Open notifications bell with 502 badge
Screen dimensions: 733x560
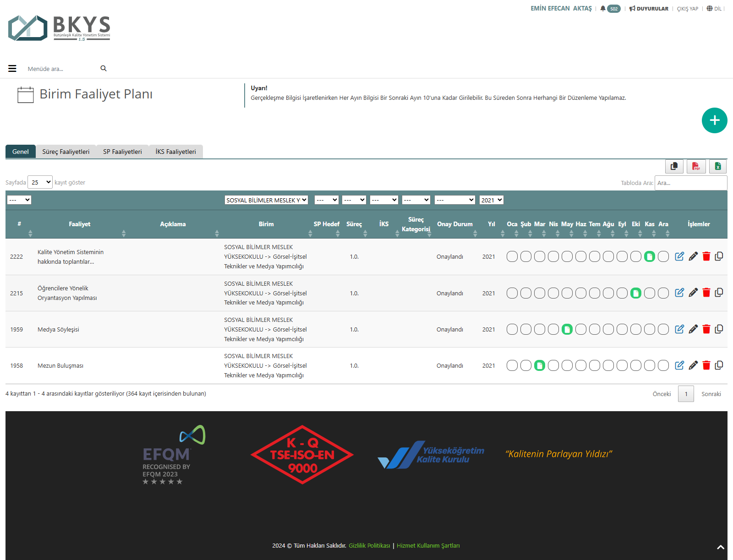pos(610,9)
